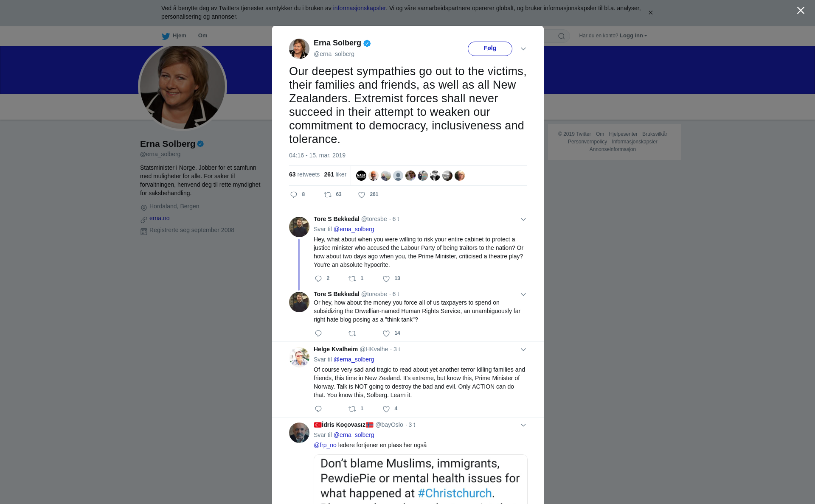Retweet Erna Solberg's main tweet
815x504 pixels.
[328, 195]
